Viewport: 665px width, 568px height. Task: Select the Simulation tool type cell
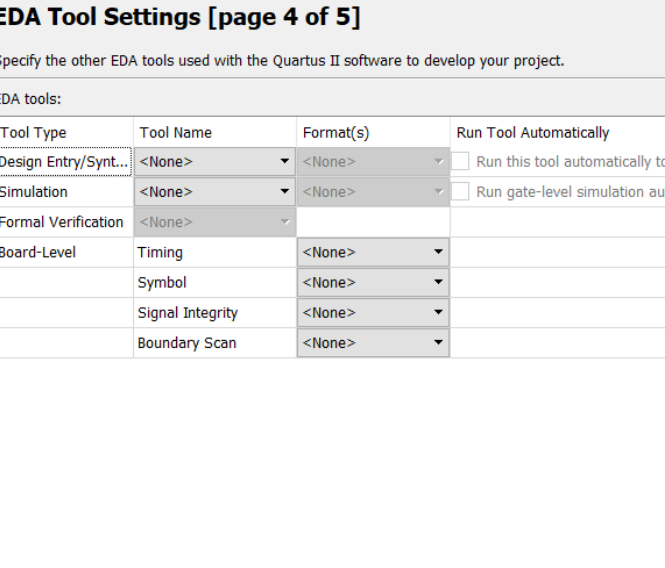point(66,192)
